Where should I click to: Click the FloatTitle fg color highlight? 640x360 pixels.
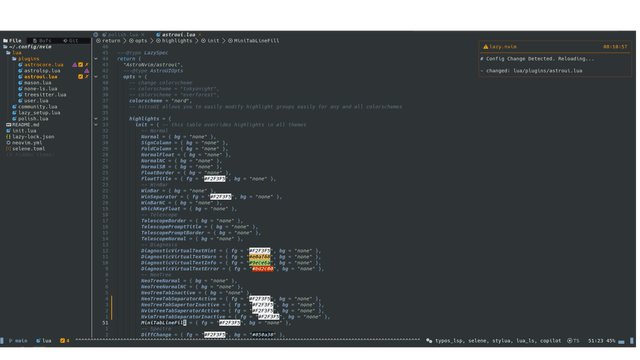pos(215,179)
